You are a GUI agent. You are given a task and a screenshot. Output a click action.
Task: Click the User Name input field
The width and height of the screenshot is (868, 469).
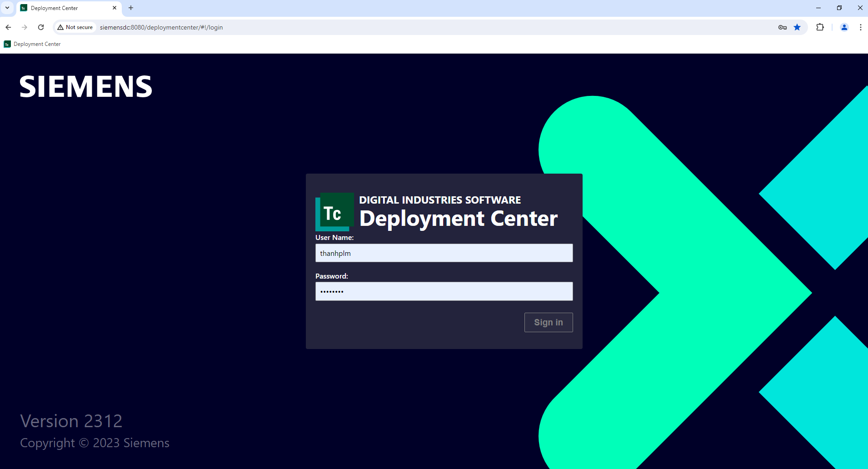pyautogui.click(x=444, y=253)
